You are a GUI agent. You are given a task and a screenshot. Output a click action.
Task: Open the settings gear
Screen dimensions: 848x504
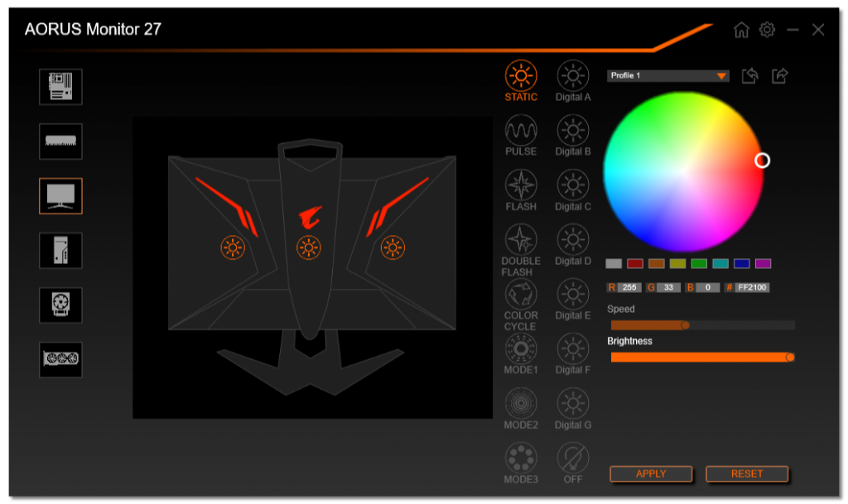coord(767,30)
